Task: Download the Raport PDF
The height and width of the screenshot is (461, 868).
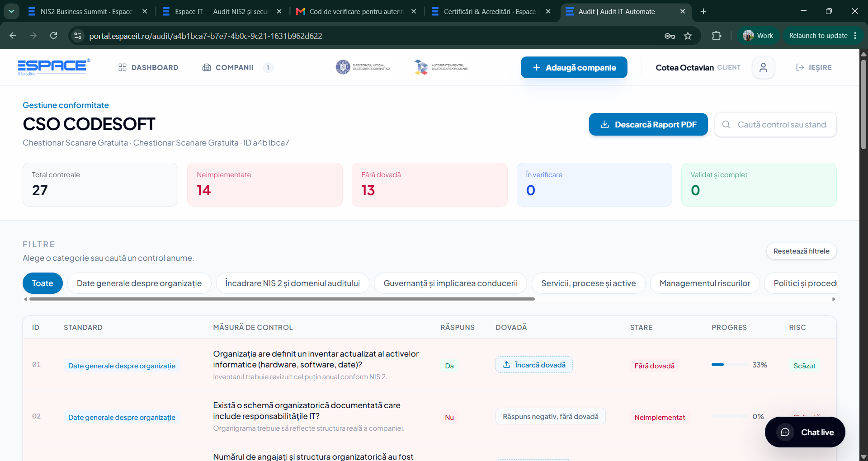Action: coord(648,124)
